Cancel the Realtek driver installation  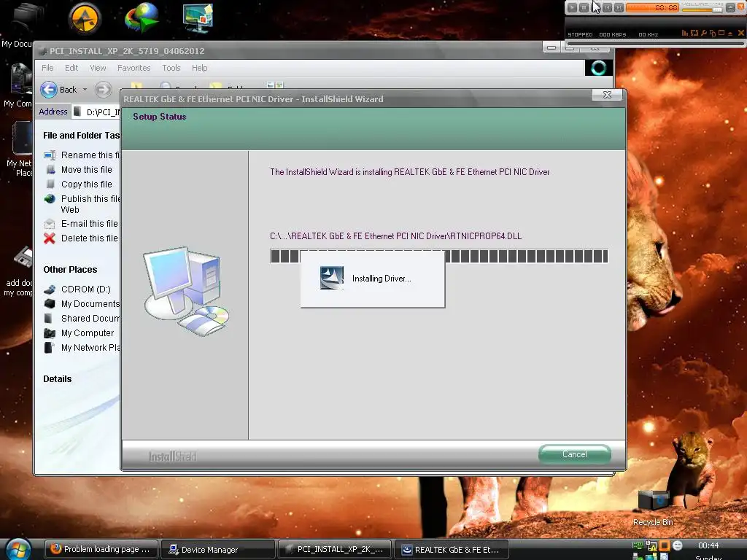pos(575,454)
